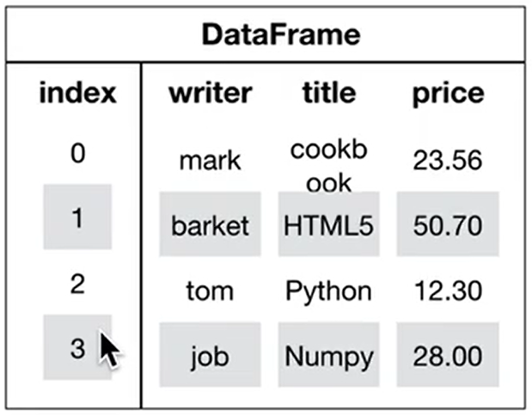Select the writer cell job
The width and height of the screenshot is (532, 415).
210,355
